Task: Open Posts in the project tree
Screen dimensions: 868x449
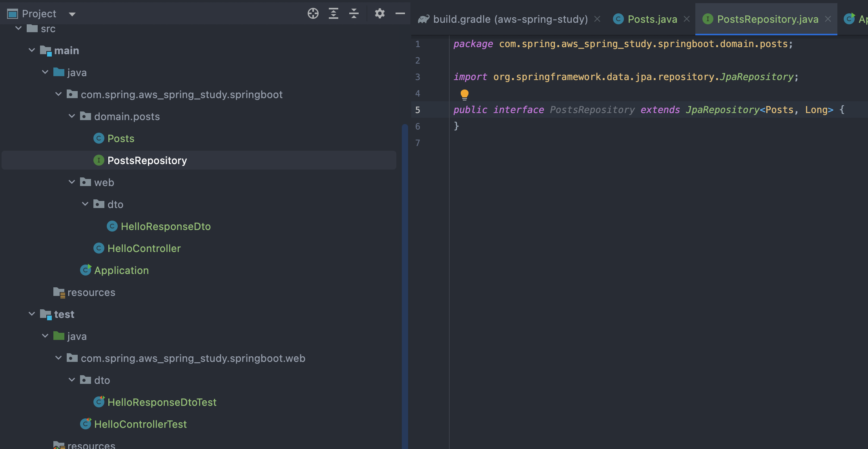Action: pos(121,139)
